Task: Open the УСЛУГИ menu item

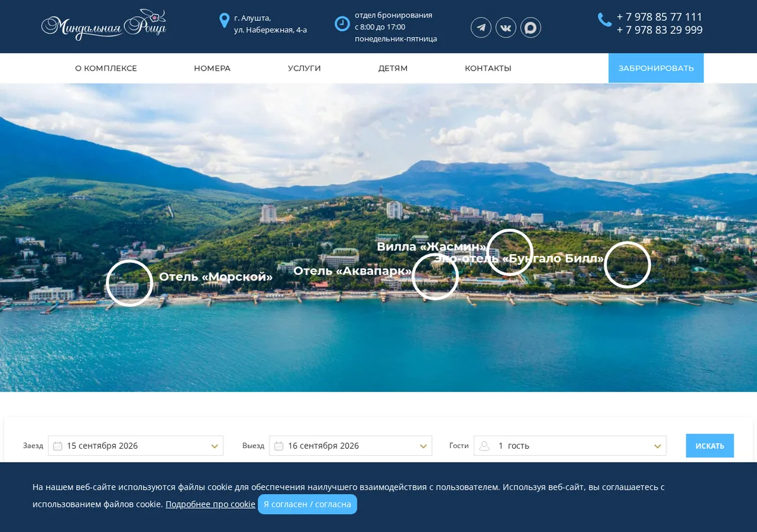Action: point(304,68)
